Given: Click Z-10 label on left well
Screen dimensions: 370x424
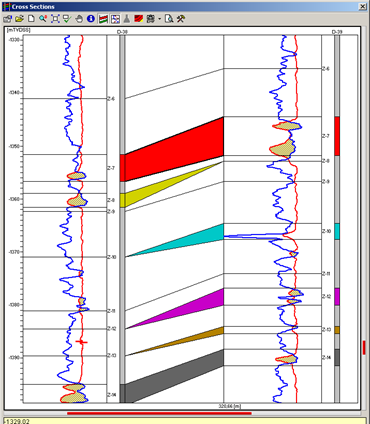Looking at the screenshot, I should [x=112, y=257].
